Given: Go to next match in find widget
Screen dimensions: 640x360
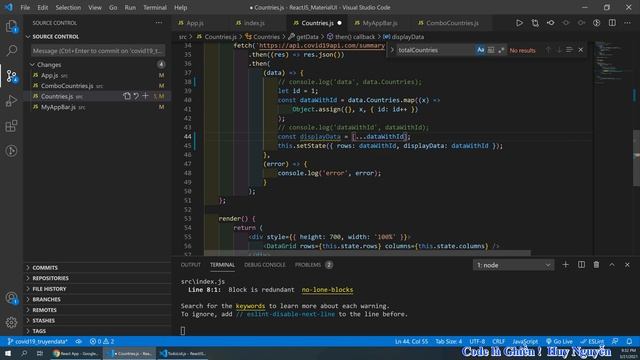Looking at the screenshot, I should click(x=559, y=50).
